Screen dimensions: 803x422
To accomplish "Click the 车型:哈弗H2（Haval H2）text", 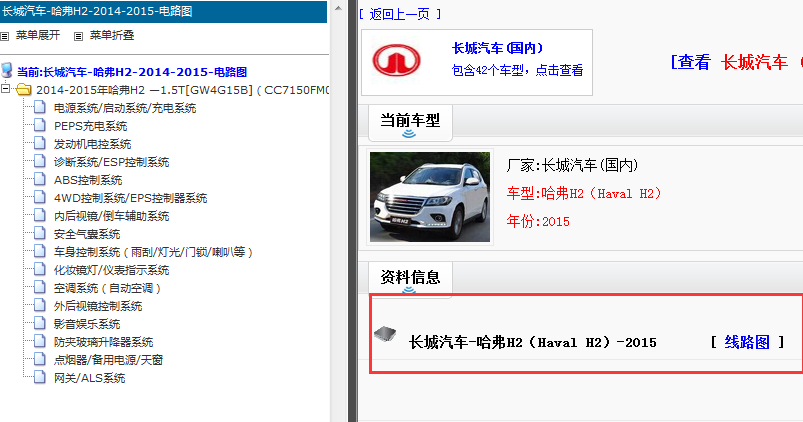I will point(584,194).
